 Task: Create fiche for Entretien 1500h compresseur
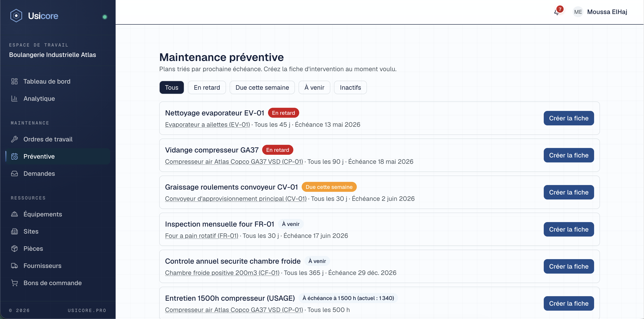click(569, 303)
